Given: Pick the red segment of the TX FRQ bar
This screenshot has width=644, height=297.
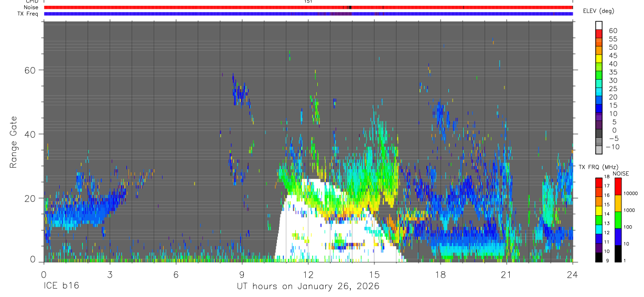Looking at the screenshot, I should coord(599,183).
